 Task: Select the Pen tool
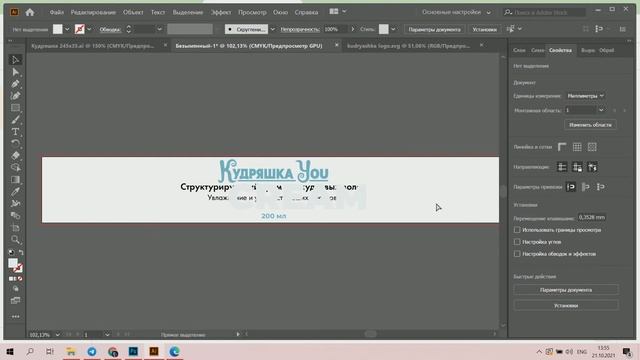(15, 84)
